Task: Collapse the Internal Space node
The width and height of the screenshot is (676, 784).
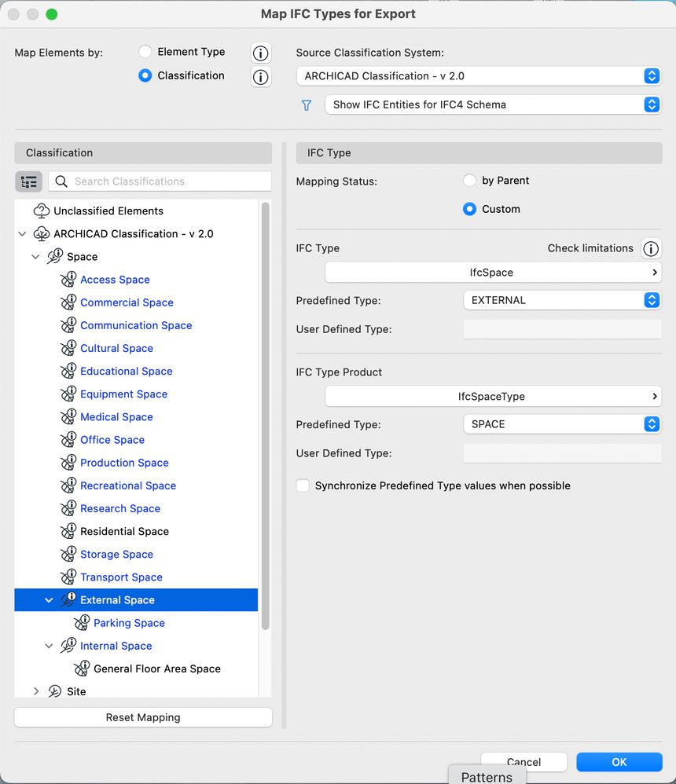Action: point(49,646)
